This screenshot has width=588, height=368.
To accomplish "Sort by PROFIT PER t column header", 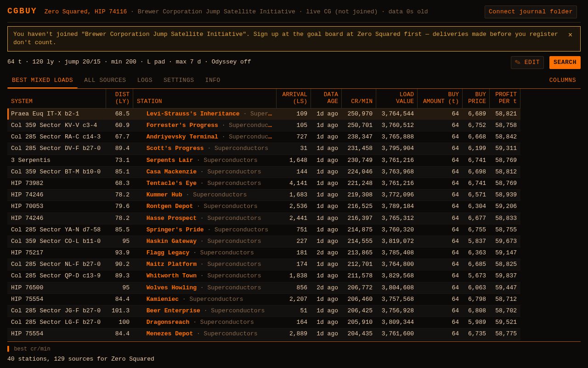I will tap(506, 98).
